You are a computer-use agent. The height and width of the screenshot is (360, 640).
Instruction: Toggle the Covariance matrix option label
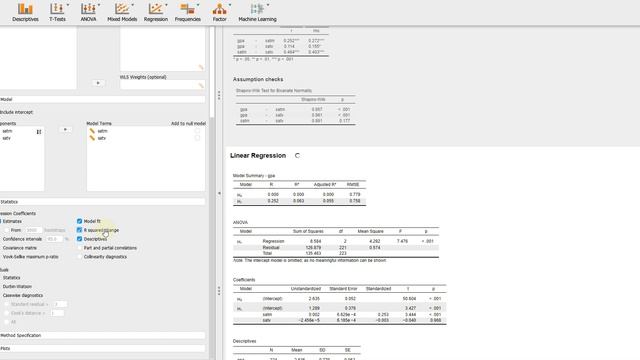click(20, 248)
